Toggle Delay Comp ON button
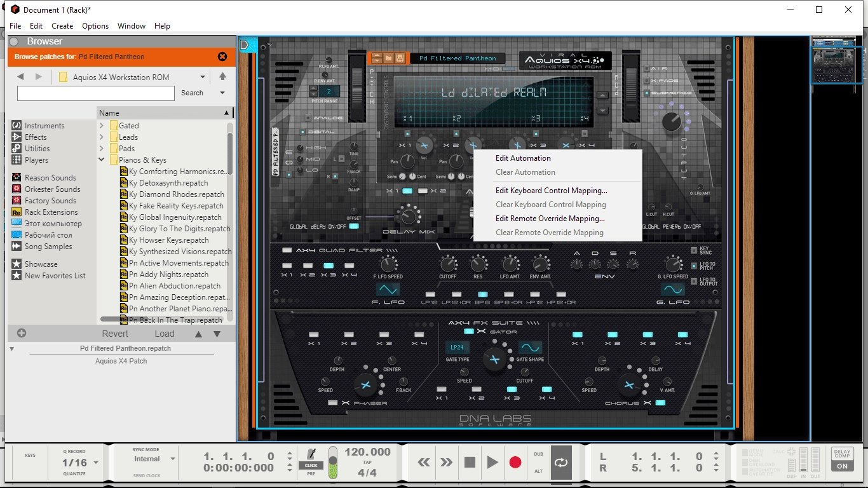The height and width of the screenshot is (488, 868). [842, 466]
